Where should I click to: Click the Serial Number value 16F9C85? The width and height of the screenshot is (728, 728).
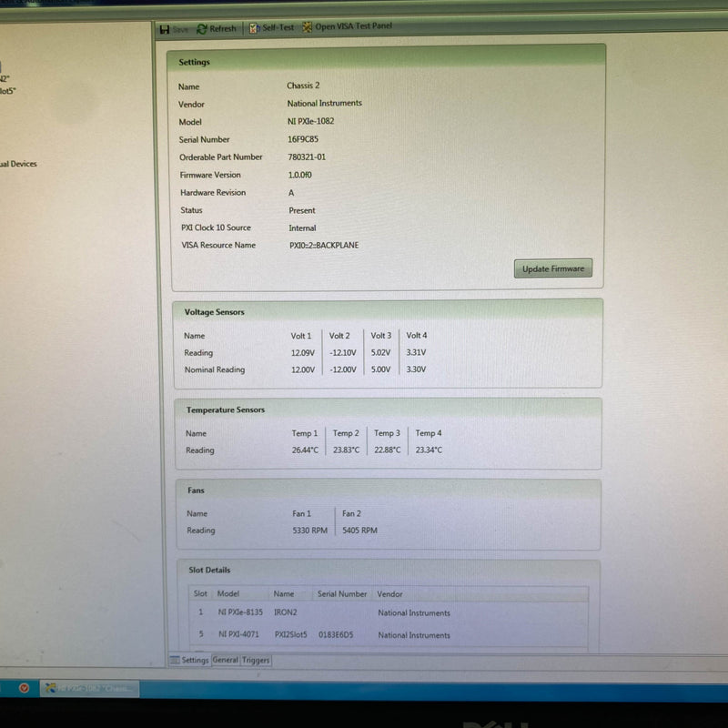click(x=304, y=139)
